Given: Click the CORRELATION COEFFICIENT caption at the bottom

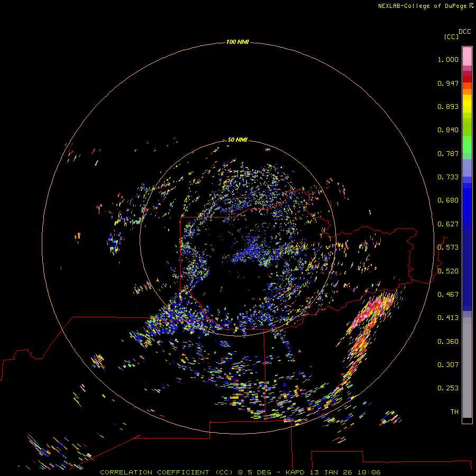Looking at the screenshot, I should tap(240, 472).
